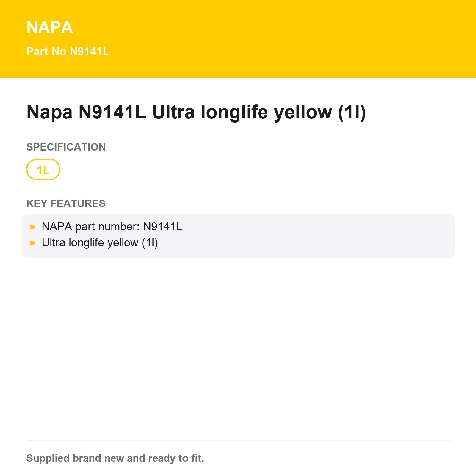Image resolution: width=476 pixels, height=476 pixels.
Task: Click the yellow bullet beside Ultra longlife yellow
Action: [x=32, y=243]
